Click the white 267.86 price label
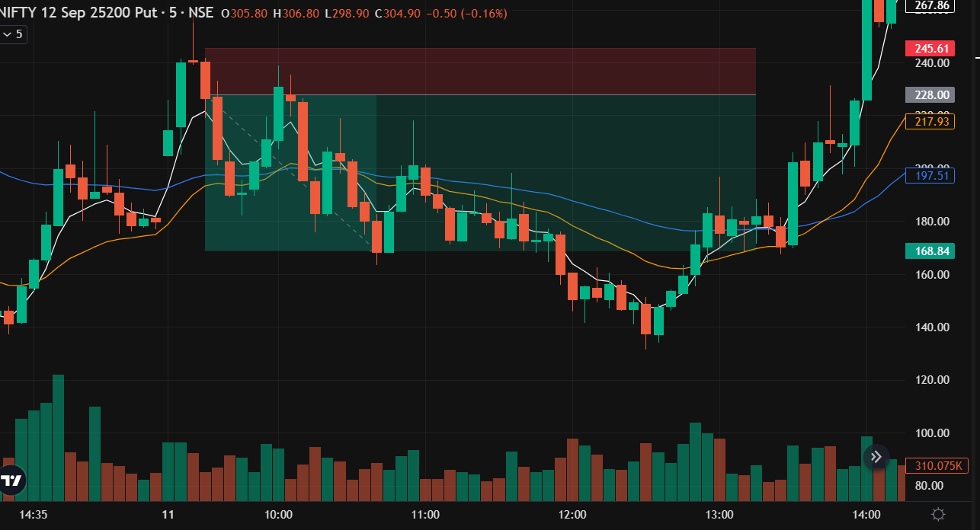Viewport: 980px width, 530px height. pyautogui.click(x=930, y=6)
